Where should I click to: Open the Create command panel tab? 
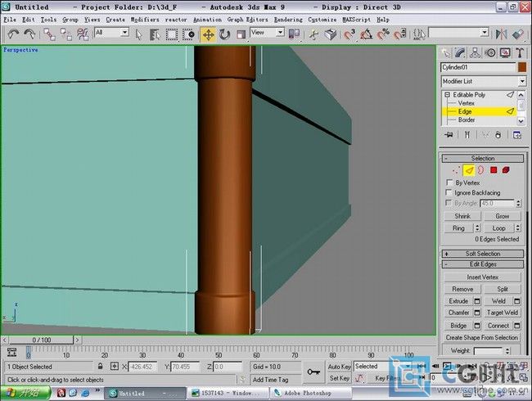click(x=445, y=53)
